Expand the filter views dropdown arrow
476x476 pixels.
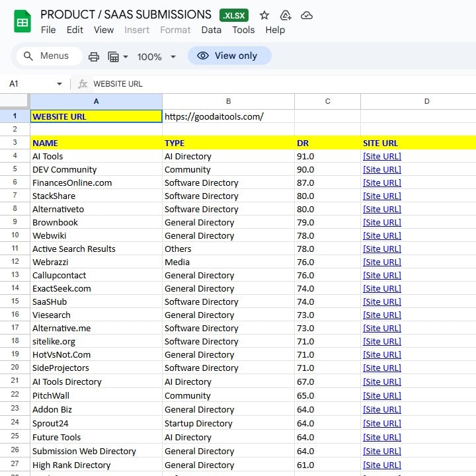[x=126, y=57]
